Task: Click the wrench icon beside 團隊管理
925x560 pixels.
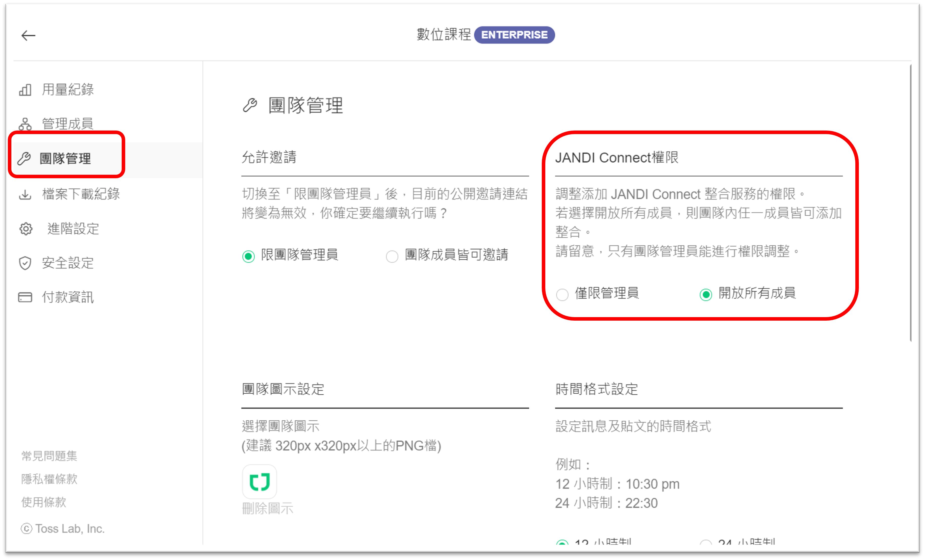Action: pyautogui.click(x=24, y=158)
